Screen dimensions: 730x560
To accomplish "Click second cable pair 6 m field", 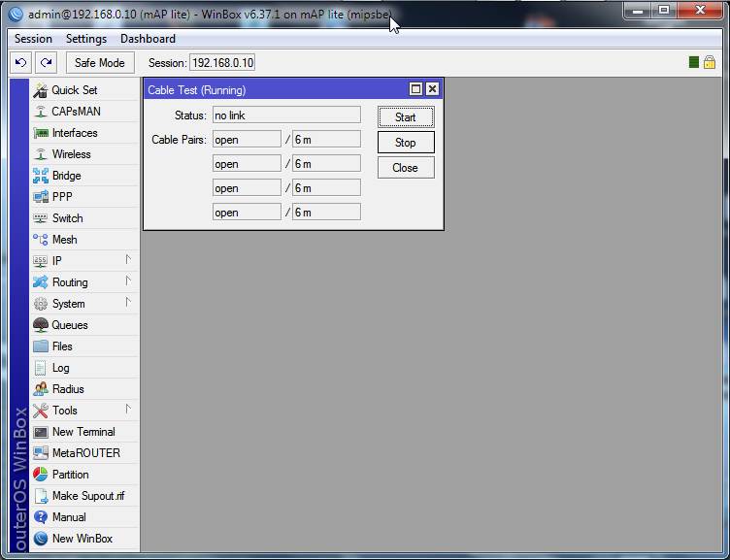I will click(x=326, y=163).
